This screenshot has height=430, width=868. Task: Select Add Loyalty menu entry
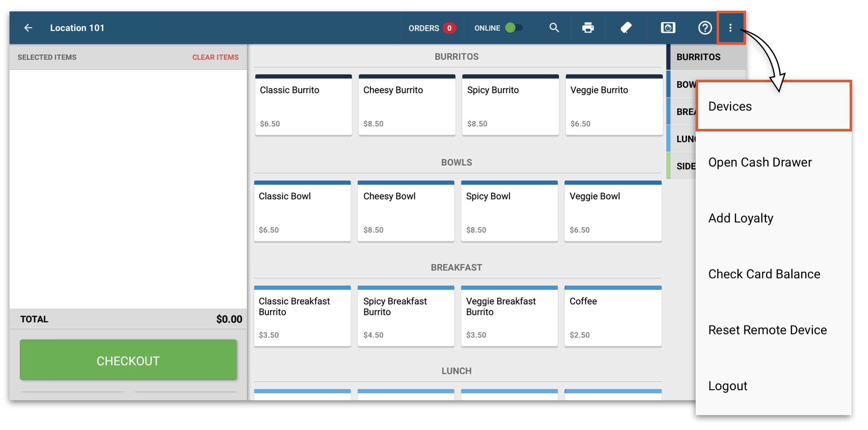(741, 218)
